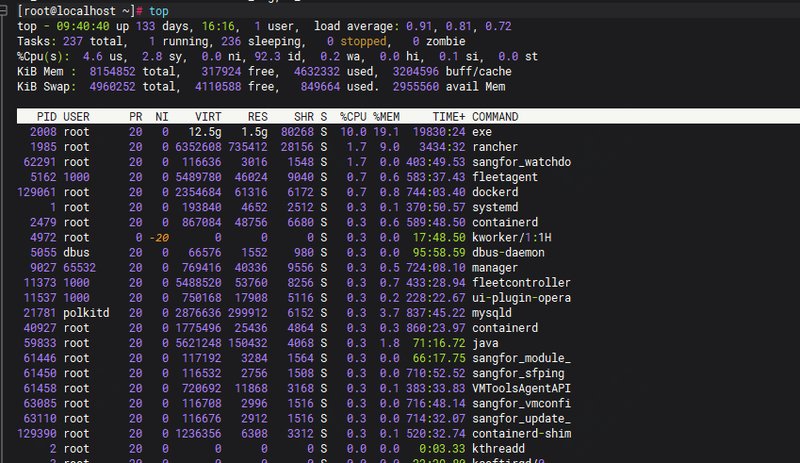Click PID 2008 of the exe process
Image resolution: width=800 pixels, height=463 pixels.
(43, 131)
